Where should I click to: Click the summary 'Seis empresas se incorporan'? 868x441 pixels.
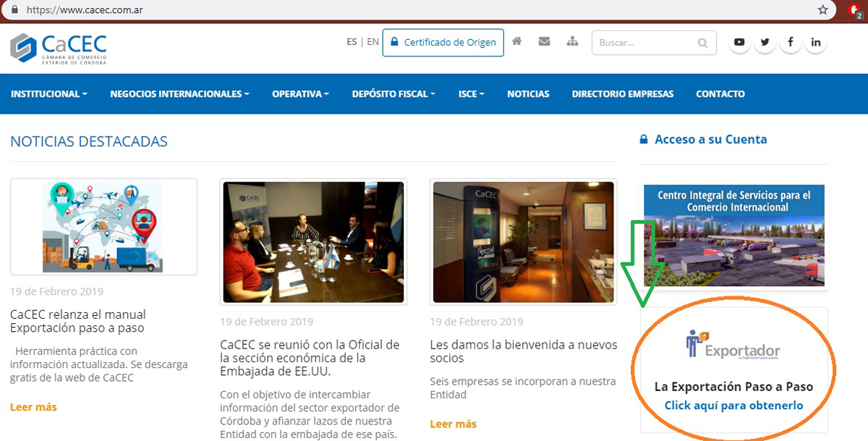coord(523,388)
